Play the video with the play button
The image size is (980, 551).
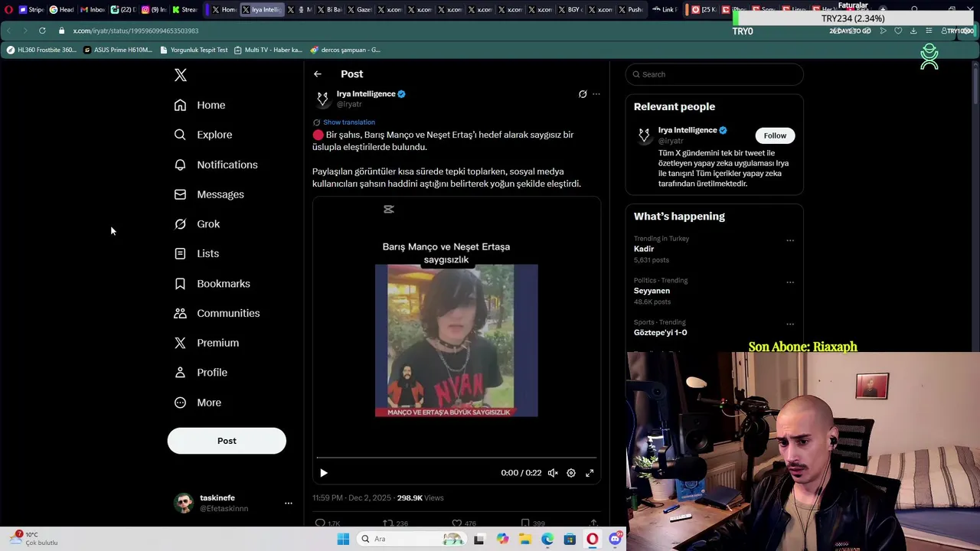tap(323, 473)
